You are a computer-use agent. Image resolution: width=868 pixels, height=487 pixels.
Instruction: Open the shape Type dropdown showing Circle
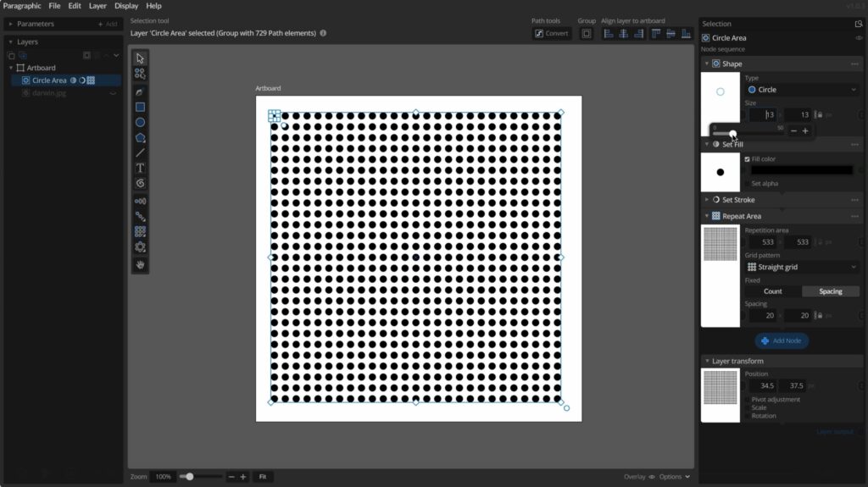pyautogui.click(x=802, y=89)
